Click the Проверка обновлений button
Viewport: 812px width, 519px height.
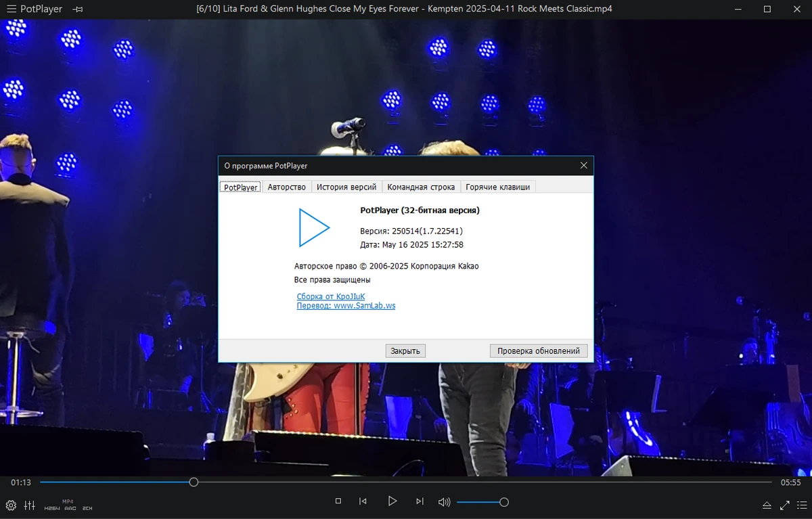[539, 351]
